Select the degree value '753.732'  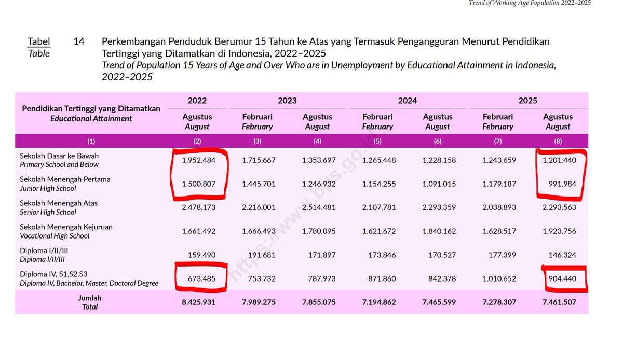pos(262,279)
